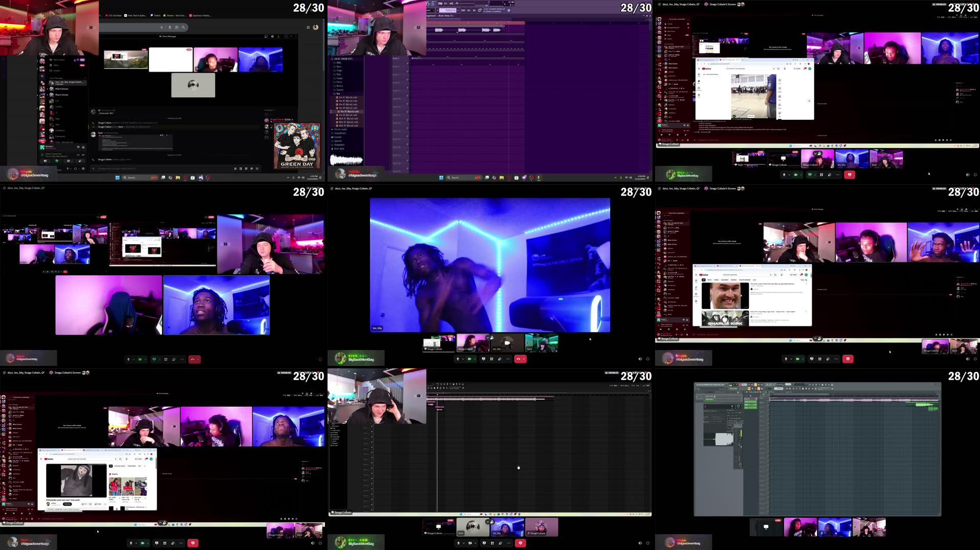Click the Soundboard icon in the Discord call controls
Viewport: 980px width, 550px height.
[x=499, y=359]
